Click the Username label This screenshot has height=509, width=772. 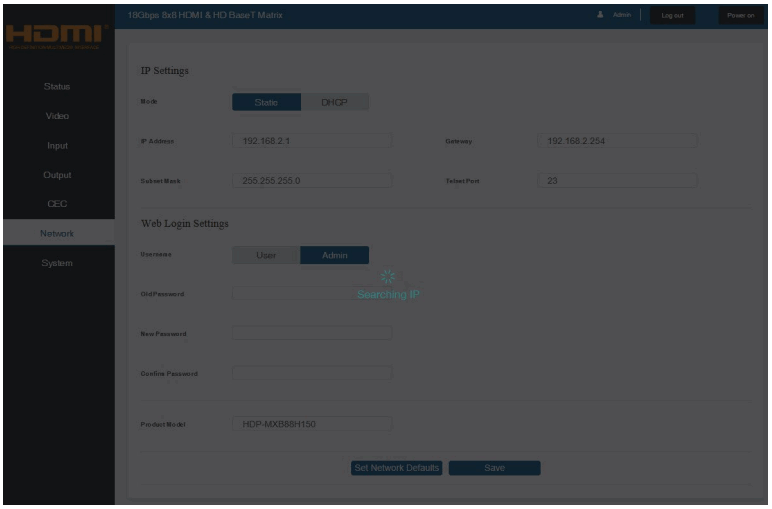[156, 254]
